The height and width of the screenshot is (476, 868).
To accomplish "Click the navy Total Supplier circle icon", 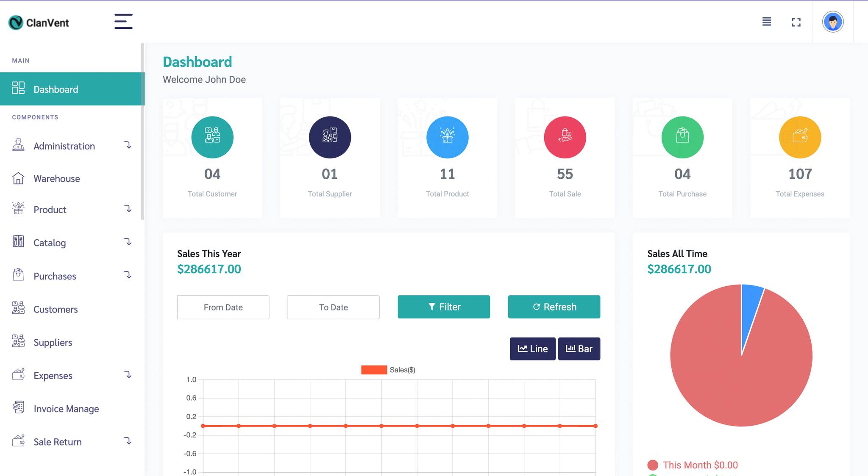I will tap(330, 137).
